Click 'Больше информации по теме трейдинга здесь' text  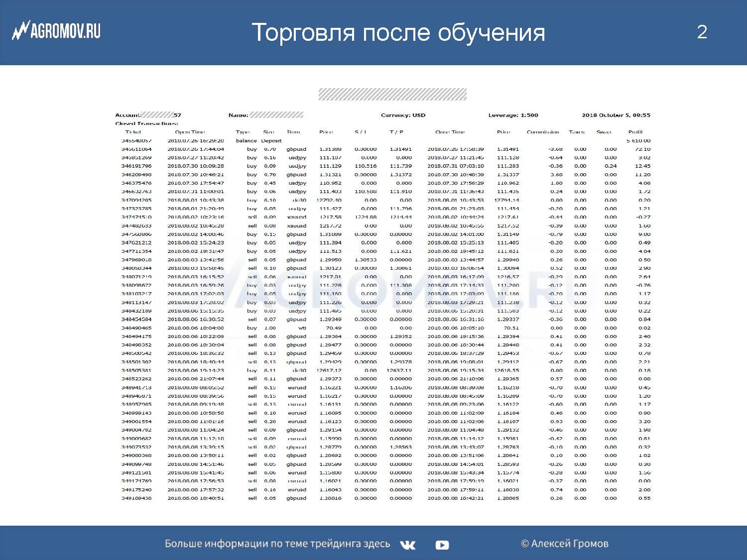coord(277,544)
